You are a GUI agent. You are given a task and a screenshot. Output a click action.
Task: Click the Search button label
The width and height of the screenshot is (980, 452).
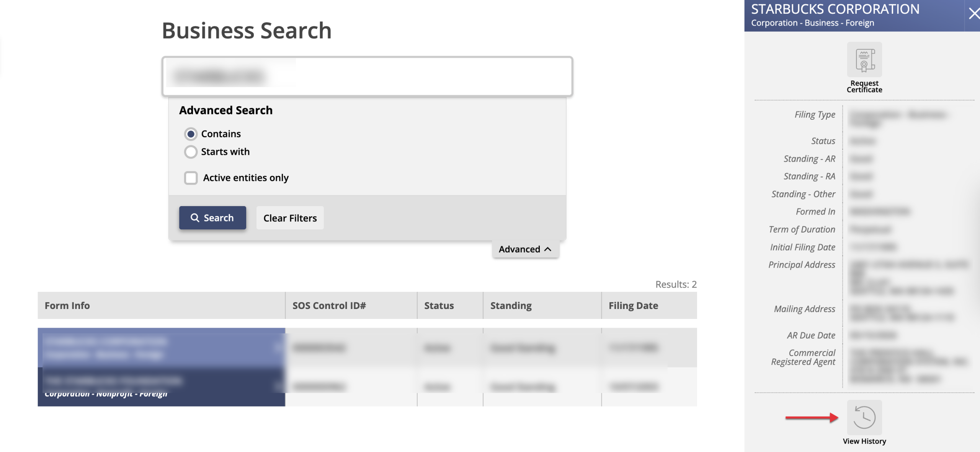tap(219, 218)
